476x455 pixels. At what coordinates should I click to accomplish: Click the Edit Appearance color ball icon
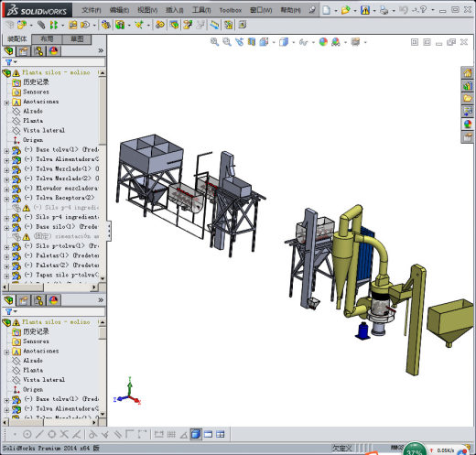coord(323,42)
